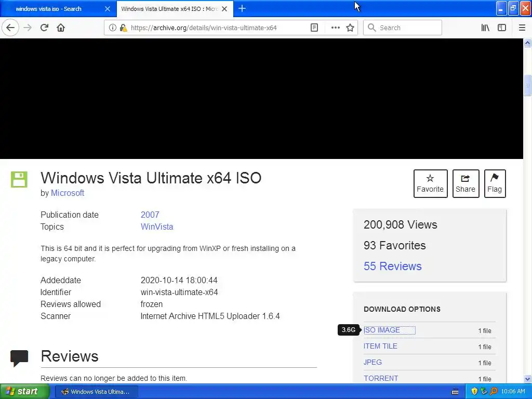The height and width of the screenshot is (399, 532).
Task: Open the Microsoft creator link
Action: coord(67,193)
